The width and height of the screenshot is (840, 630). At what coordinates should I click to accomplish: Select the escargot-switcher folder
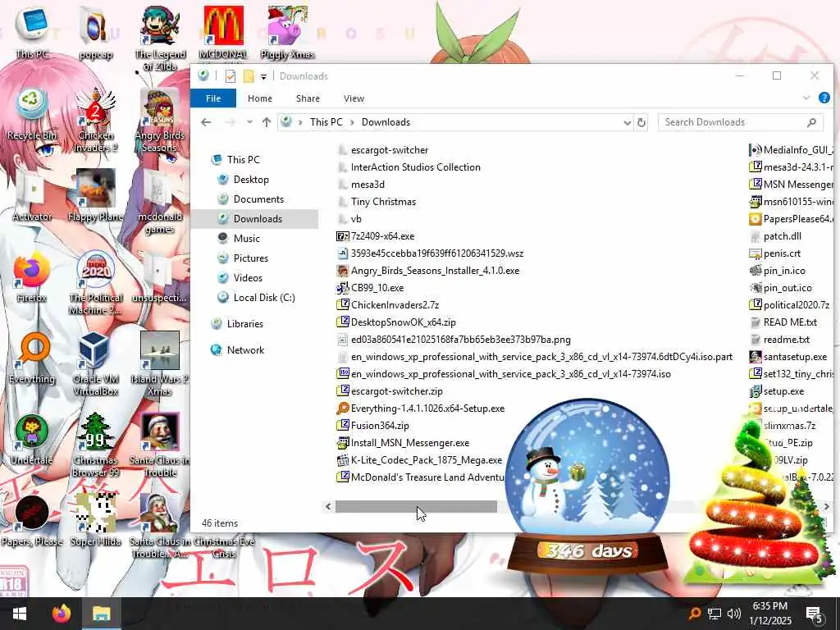click(x=390, y=150)
